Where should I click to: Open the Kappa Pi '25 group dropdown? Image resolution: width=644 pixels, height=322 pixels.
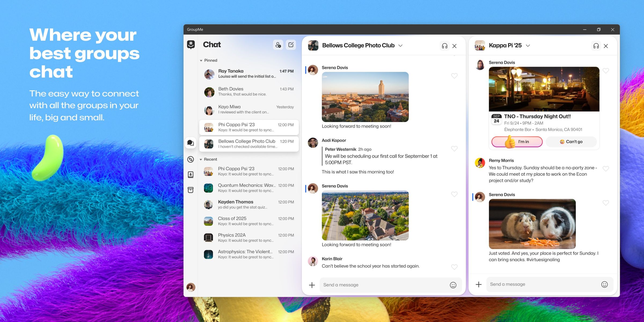pos(528,45)
